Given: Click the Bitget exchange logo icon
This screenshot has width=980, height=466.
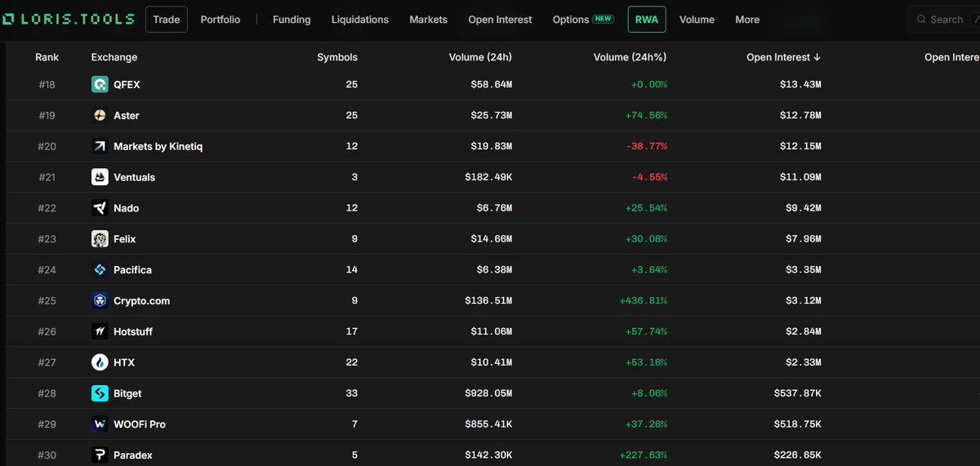Looking at the screenshot, I should [x=100, y=393].
